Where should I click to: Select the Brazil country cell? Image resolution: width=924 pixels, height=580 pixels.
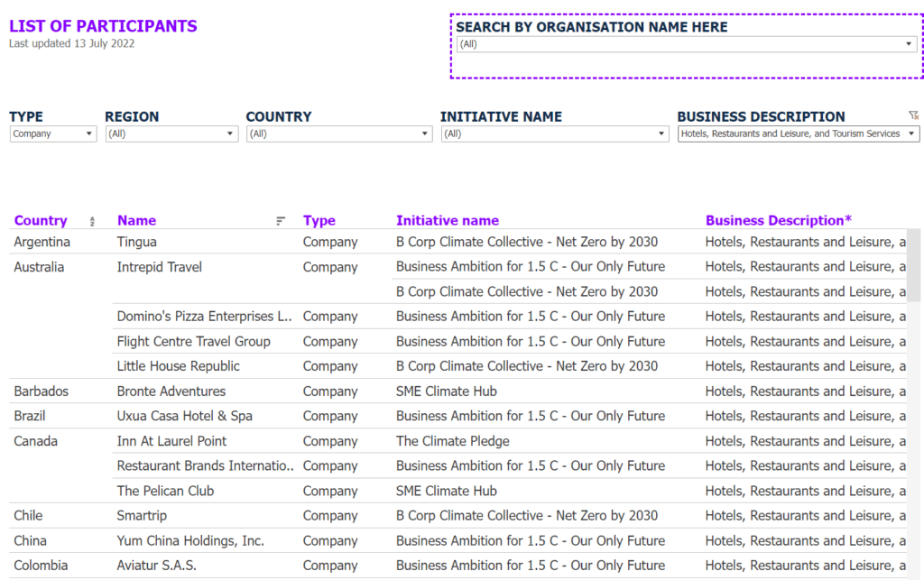(30, 417)
